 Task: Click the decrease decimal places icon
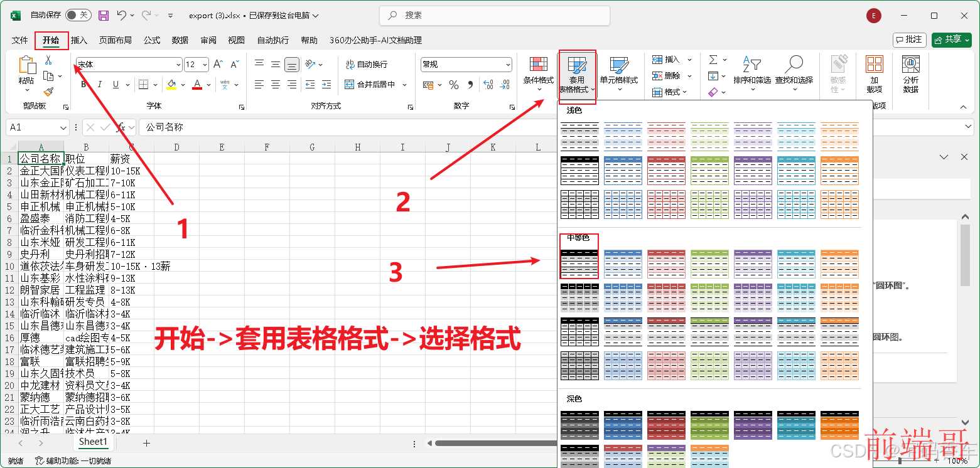(x=505, y=85)
